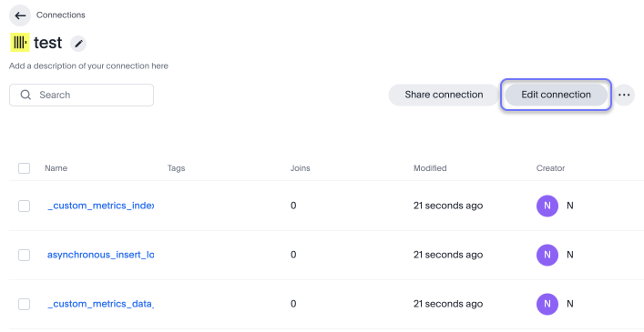Open the _custom_metrics_index table link

tap(100, 206)
